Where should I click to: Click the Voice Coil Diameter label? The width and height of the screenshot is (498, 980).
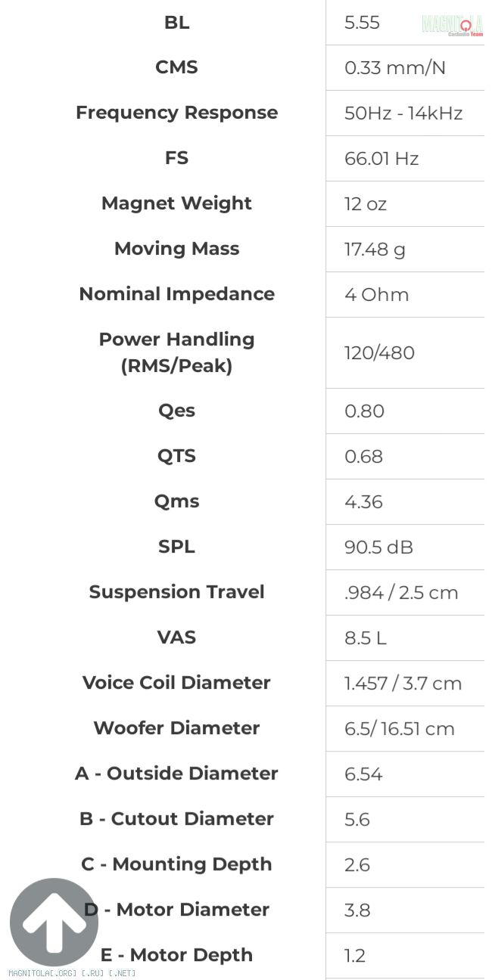point(176,683)
